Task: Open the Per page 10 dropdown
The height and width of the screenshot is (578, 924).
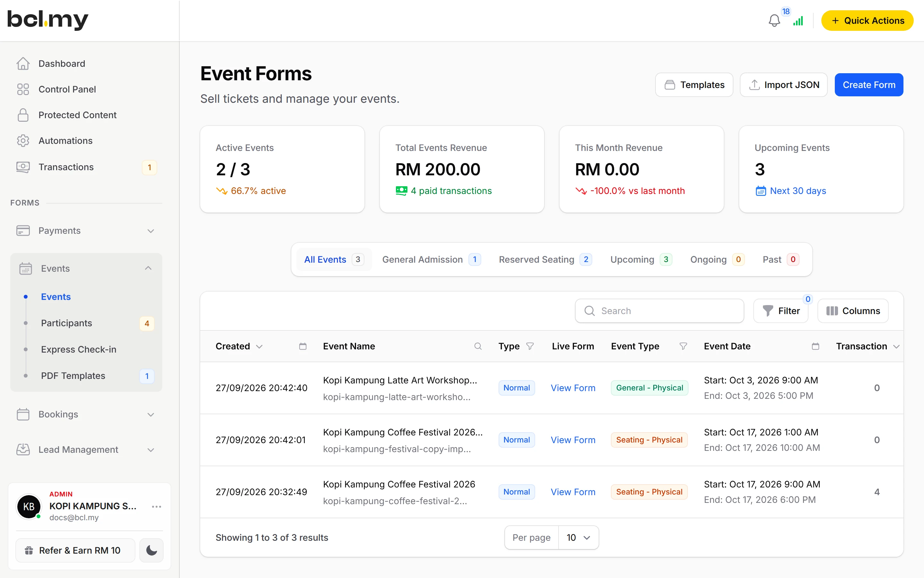Action: (x=578, y=538)
